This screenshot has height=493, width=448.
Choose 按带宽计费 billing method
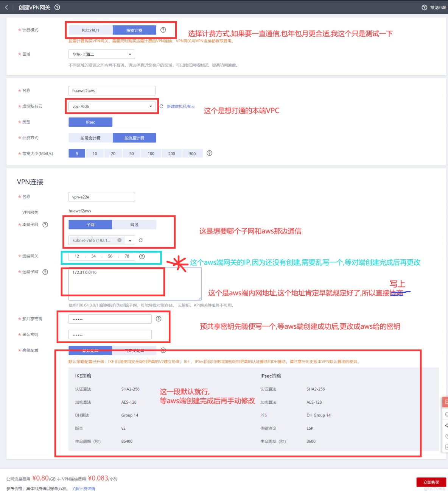click(90, 138)
